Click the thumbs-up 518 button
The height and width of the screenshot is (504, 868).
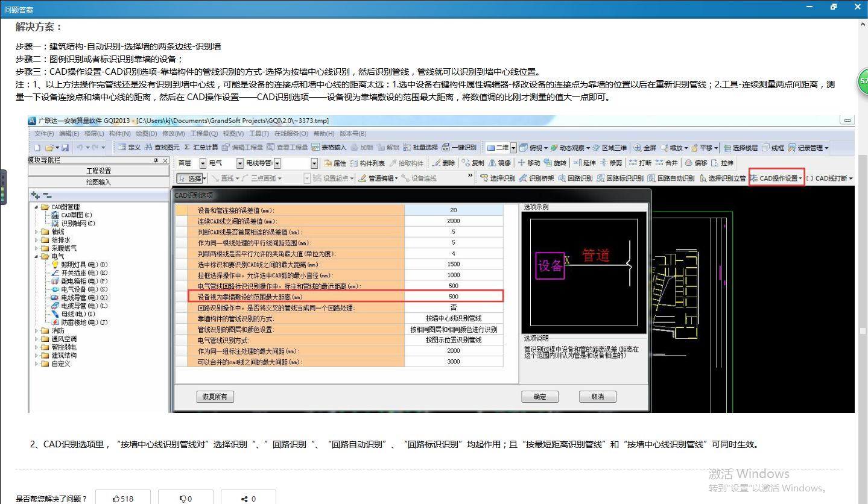pos(123,499)
